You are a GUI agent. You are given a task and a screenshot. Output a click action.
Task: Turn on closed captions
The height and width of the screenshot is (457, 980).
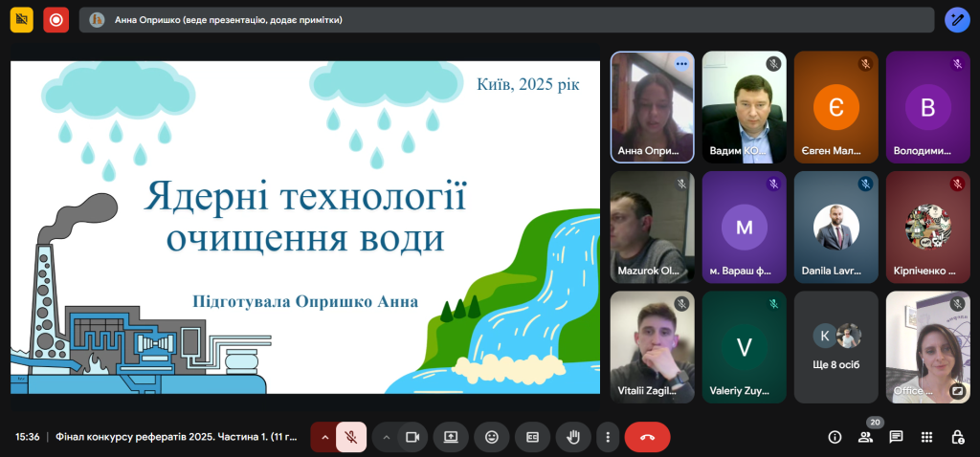[x=532, y=437]
